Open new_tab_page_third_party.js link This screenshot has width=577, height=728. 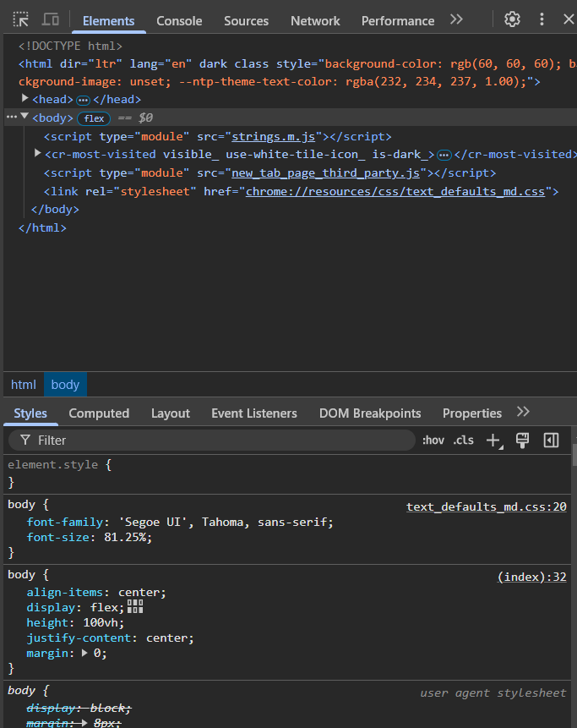pos(325,173)
